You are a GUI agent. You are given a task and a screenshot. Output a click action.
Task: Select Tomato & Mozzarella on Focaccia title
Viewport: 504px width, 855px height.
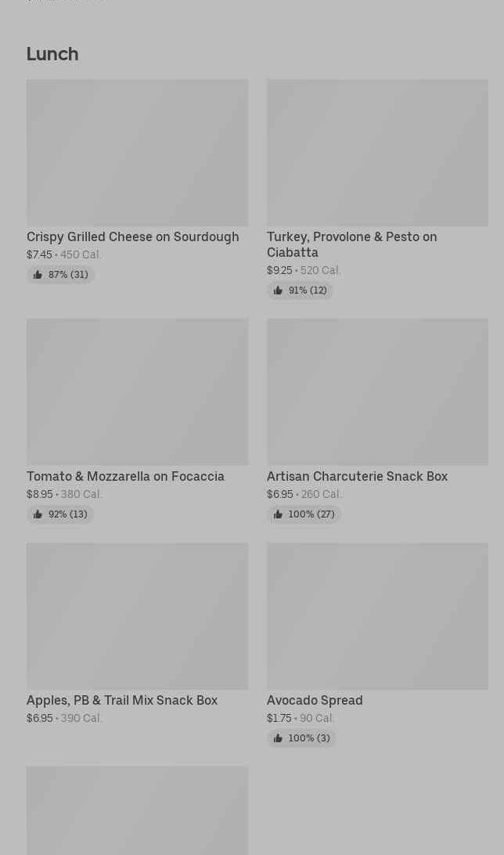[x=125, y=476]
